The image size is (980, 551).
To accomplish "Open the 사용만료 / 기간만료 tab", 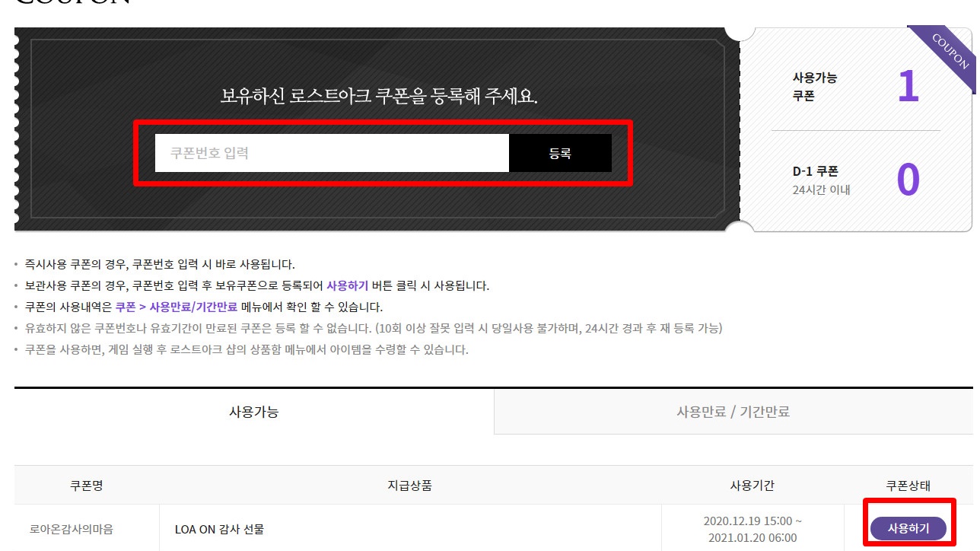I will point(733,412).
